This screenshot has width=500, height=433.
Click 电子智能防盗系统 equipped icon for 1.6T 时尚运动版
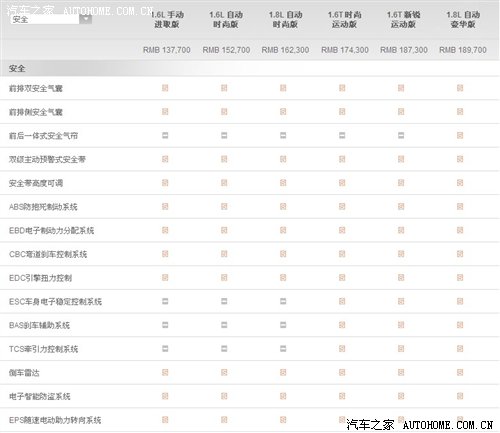pyautogui.click(x=342, y=396)
